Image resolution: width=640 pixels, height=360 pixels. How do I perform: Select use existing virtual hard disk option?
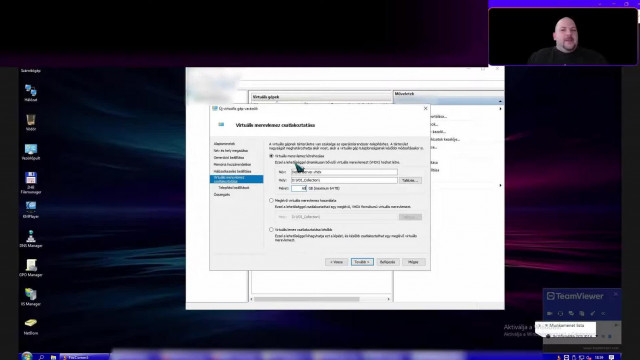[x=271, y=200]
